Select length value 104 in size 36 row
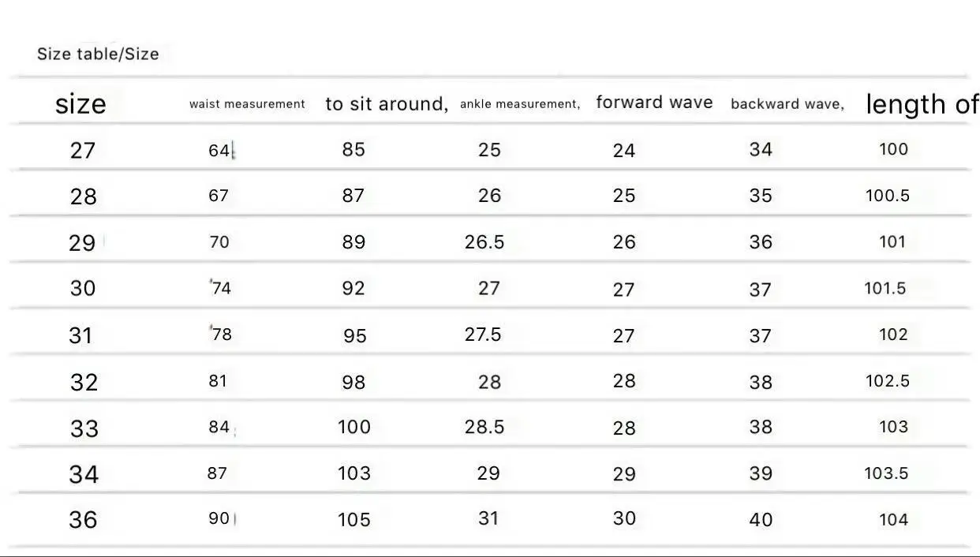The height and width of the screenshot is (557, 980). coord(894,520)
